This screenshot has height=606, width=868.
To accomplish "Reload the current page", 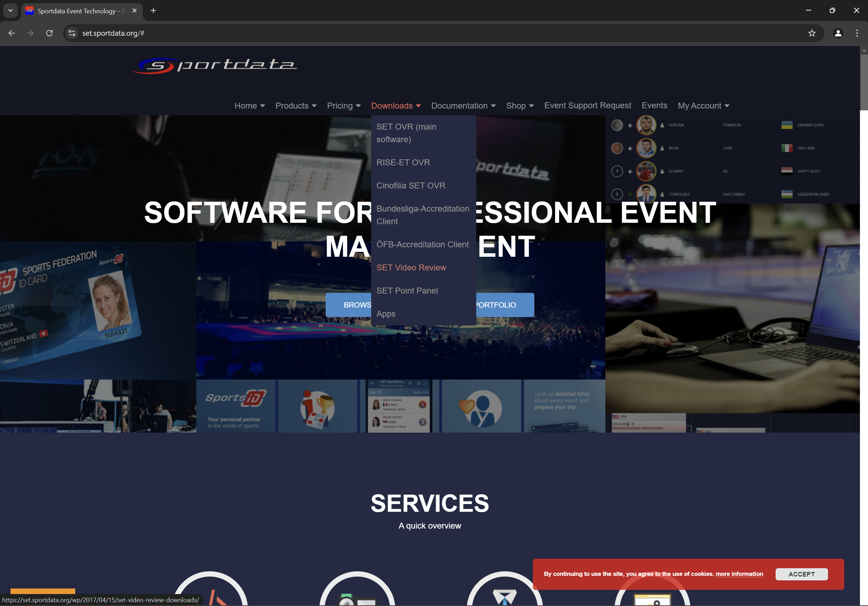I will click(49, 33).
